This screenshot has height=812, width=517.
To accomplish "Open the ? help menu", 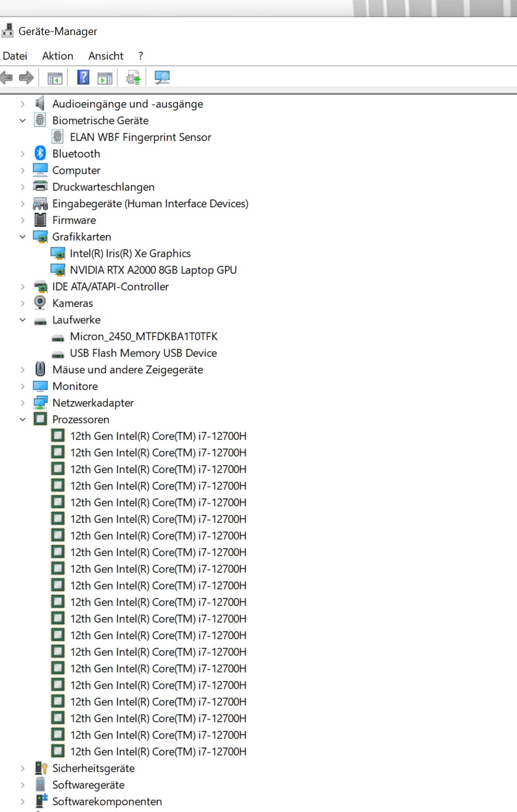I will point(141,56).
